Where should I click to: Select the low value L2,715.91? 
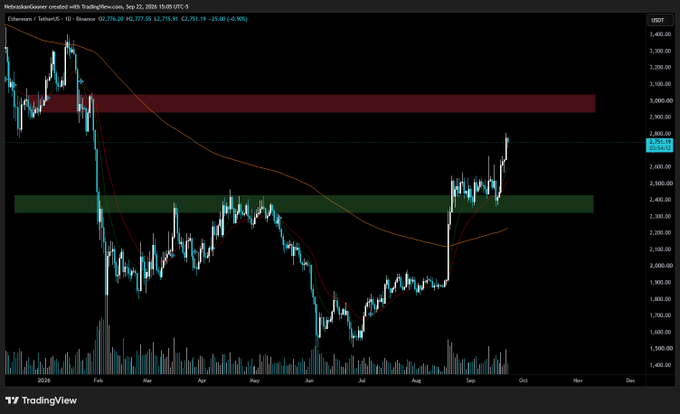click(x=166, y=19)
